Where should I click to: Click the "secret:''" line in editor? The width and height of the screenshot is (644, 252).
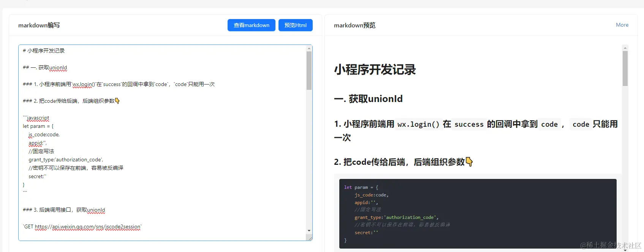pos(37,176)
